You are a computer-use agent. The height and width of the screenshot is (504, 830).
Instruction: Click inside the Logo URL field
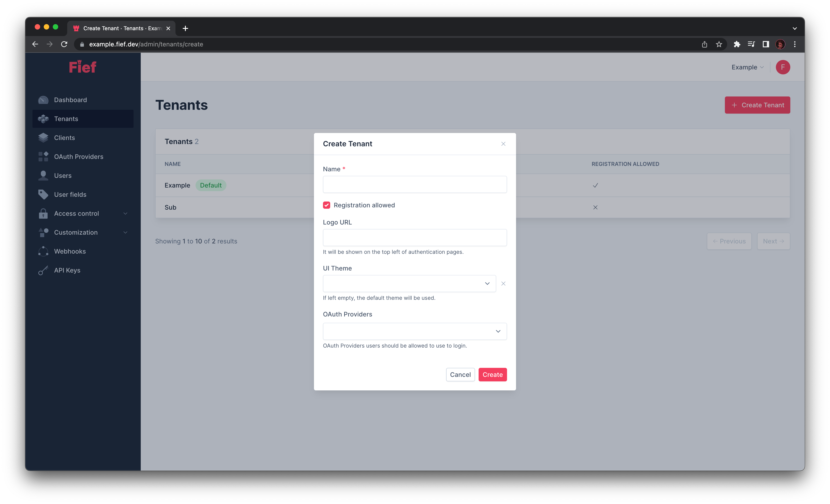tap(415, 237)
